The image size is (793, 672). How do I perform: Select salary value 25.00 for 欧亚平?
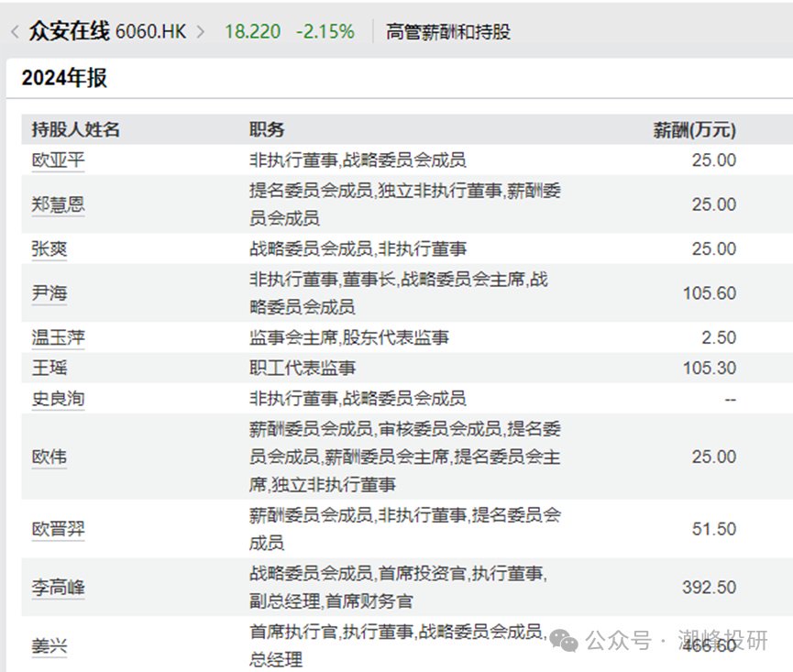coord(714,160)
